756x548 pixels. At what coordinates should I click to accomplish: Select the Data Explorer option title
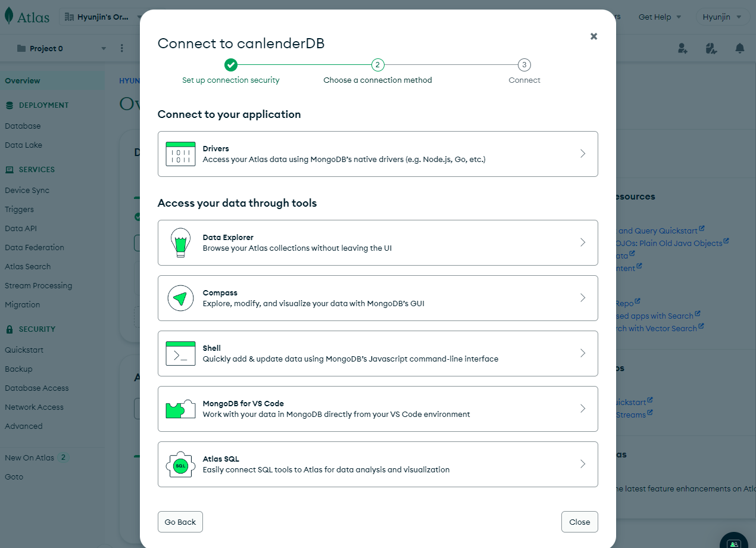coord(228,237)
